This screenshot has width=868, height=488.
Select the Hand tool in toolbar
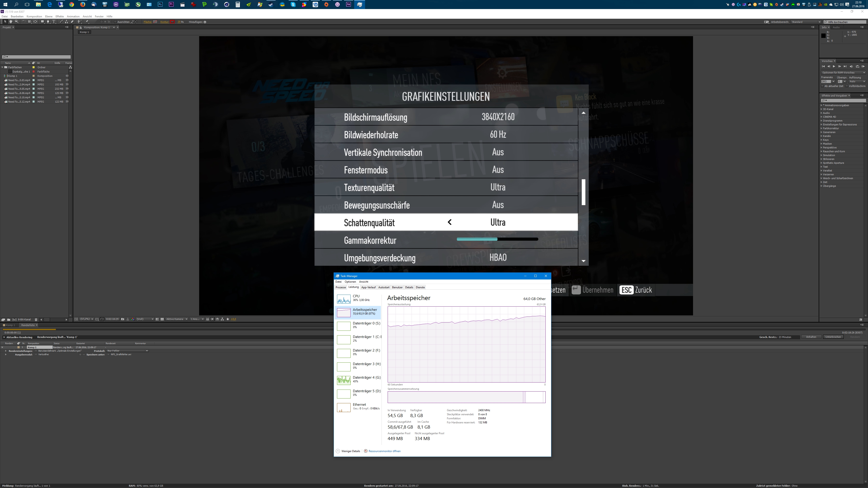[11, 22]
